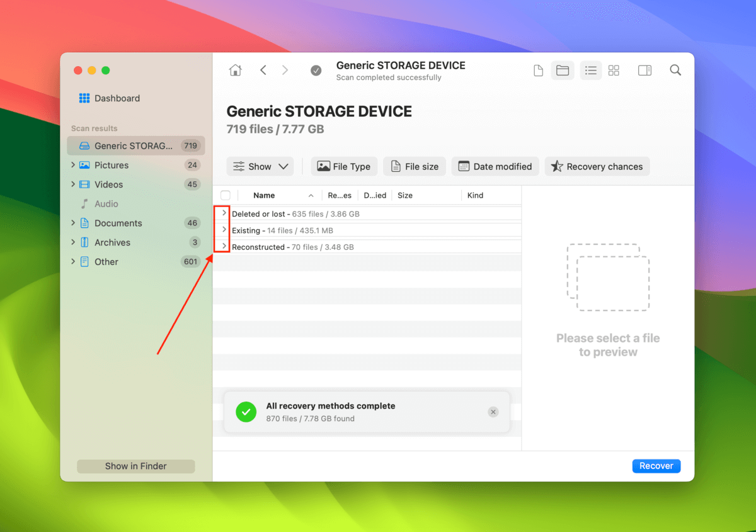Check the select-all checkbox in header
The height and width of the screenshot is (532, 756).
click(x=226, y=195)
